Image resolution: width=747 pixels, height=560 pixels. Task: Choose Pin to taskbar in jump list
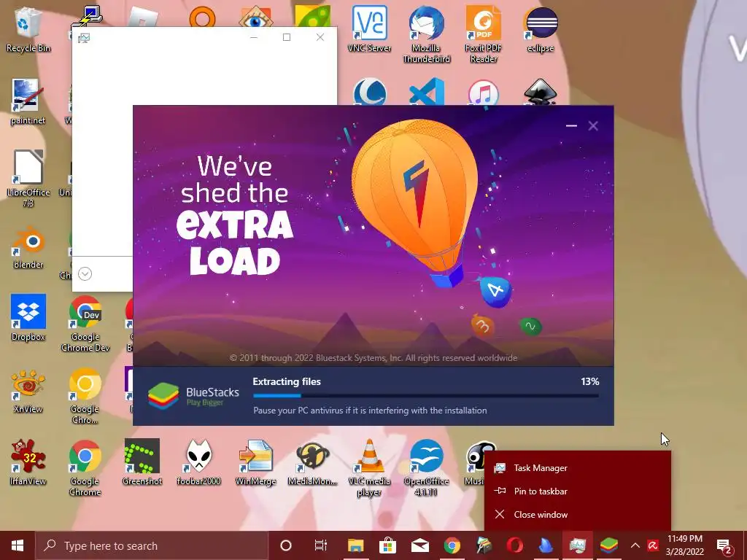pos(578,491)
